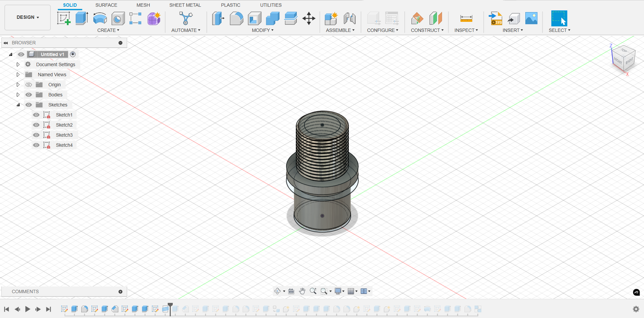Toggle visibility of Sketch4
This screenshot has width=644, height=318.
point(36,145)
